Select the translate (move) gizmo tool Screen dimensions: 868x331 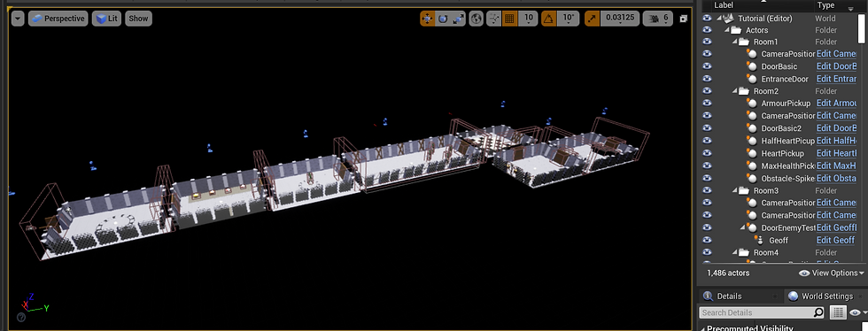tap(427, 19)
